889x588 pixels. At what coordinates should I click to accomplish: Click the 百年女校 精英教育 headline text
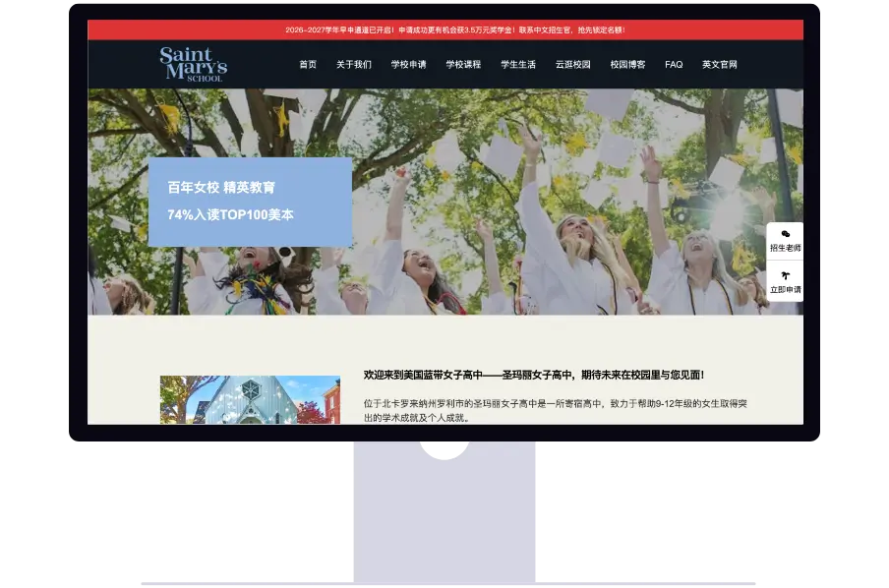pyautogui.click(x=221, y=187)
